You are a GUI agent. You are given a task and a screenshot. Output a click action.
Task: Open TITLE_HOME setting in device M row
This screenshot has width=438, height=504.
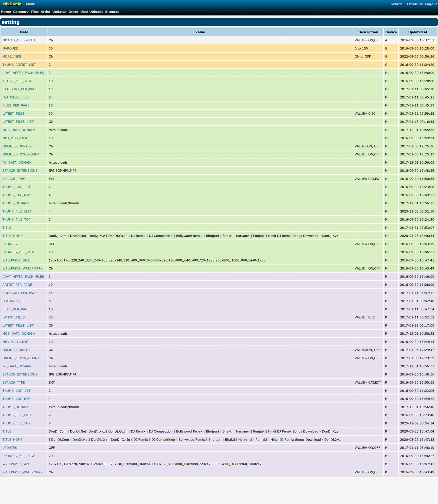(12, 236)
